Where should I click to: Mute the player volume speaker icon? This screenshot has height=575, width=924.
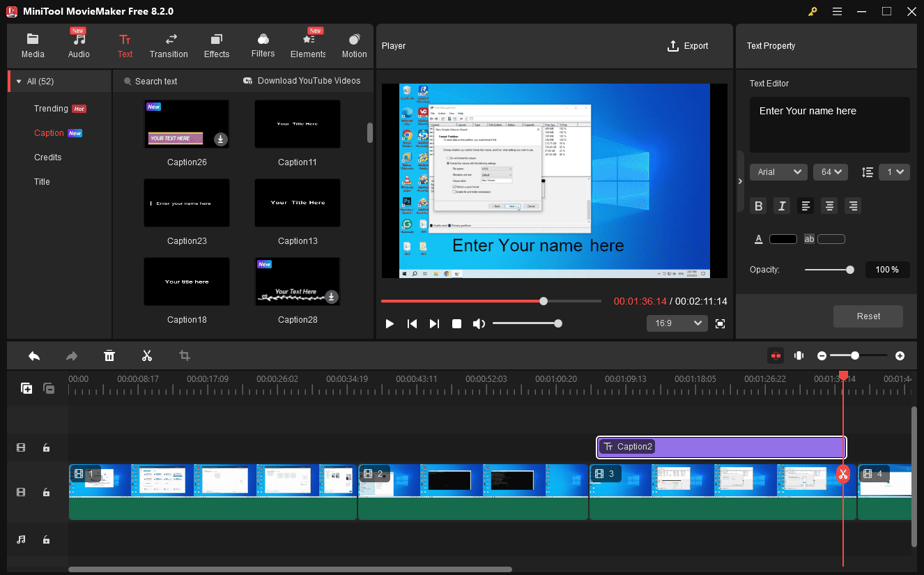tap(479, 324)
